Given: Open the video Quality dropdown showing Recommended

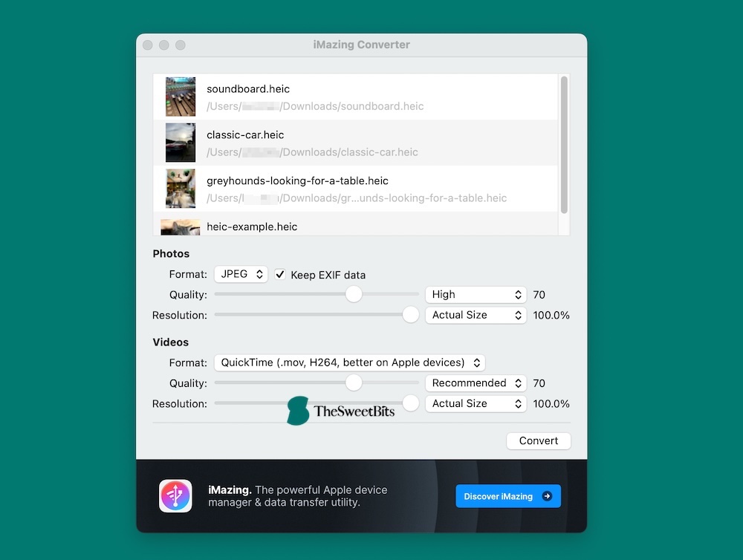Looking at the screenshot, I should coord(476,382).
